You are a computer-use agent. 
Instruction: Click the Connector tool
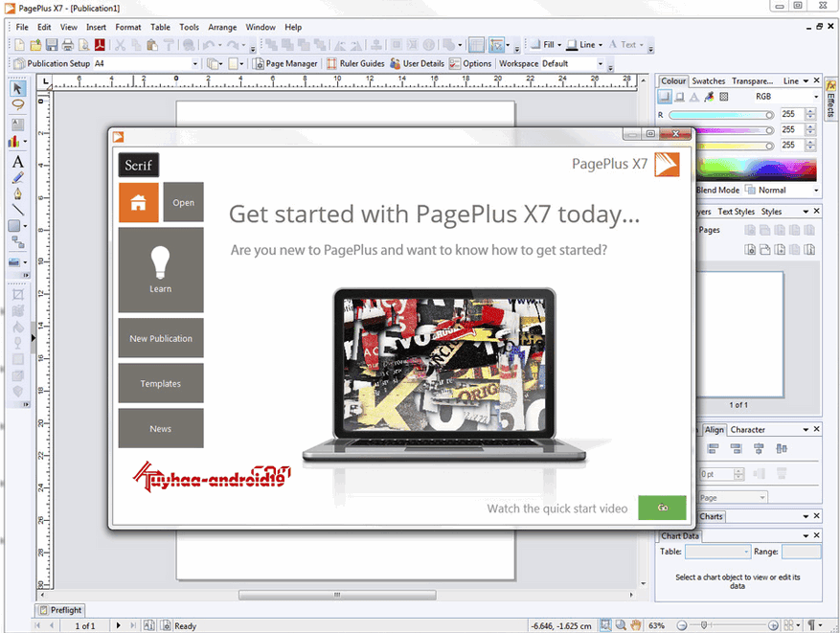pyautogui.click(x=17, y=242)
